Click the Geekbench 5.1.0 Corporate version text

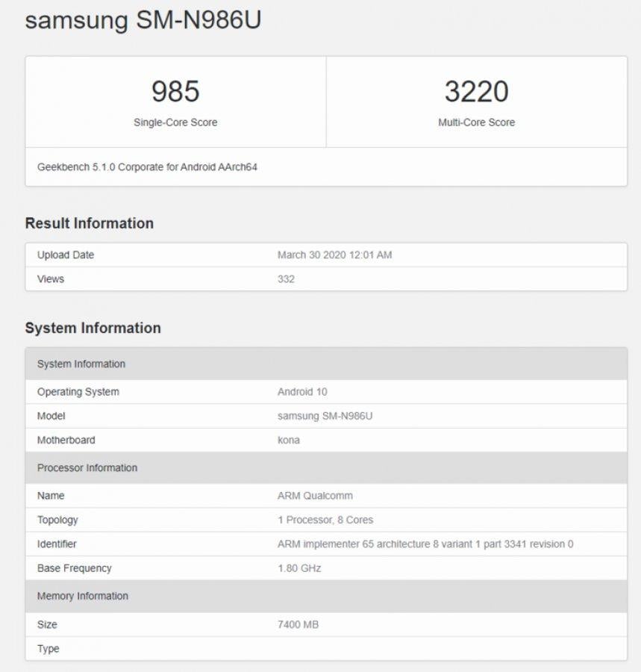coord(147,167)
